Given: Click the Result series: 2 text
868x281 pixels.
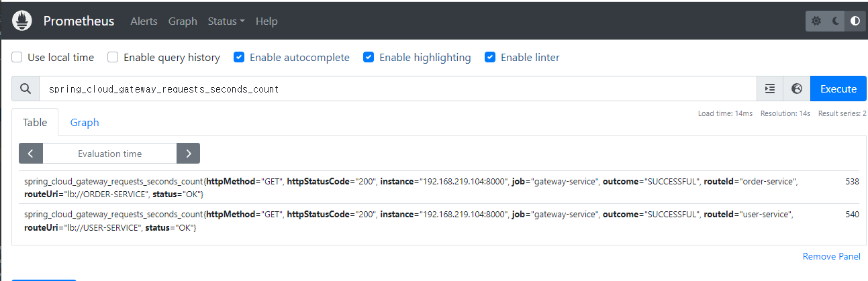Looking at the screenshot, I should point(842,113).
